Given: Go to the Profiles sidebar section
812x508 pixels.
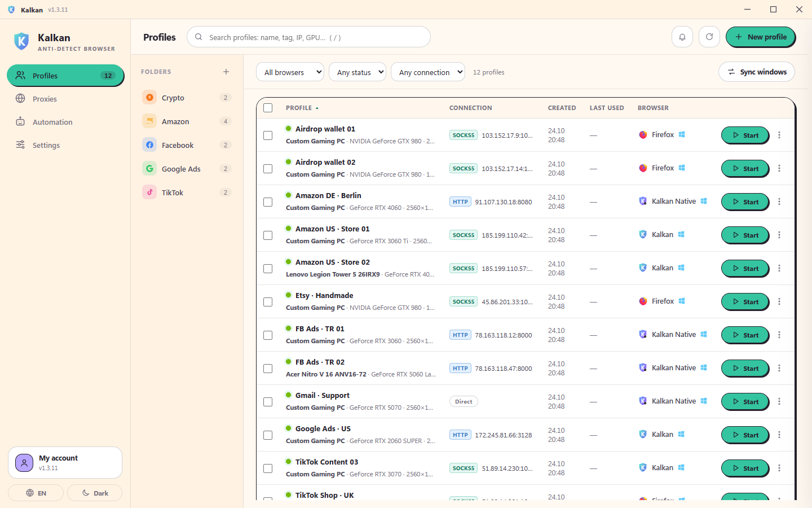Looking at the screenshot, I should pyautogui.click(x=65, y=76).
